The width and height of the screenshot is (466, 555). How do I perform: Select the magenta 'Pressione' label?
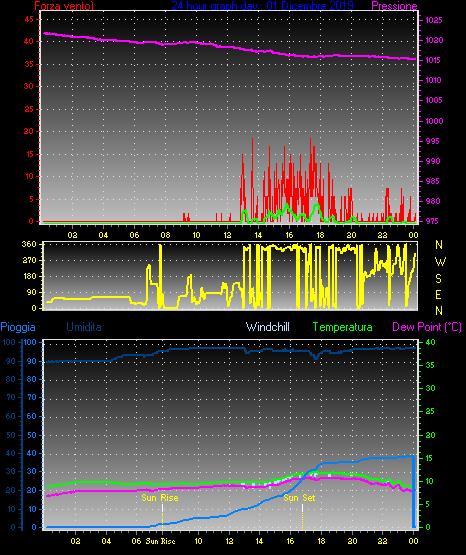tap(394, 6)
